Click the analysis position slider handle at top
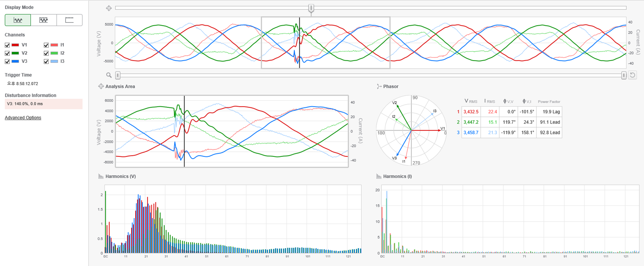 coord(311,8)
